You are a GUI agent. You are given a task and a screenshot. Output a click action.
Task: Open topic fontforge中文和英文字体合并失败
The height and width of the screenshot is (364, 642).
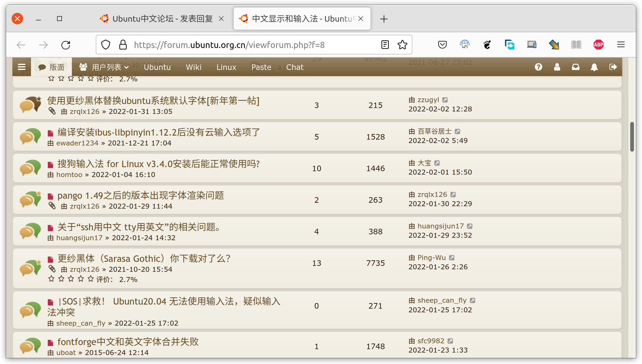click(x=128, y=342)
